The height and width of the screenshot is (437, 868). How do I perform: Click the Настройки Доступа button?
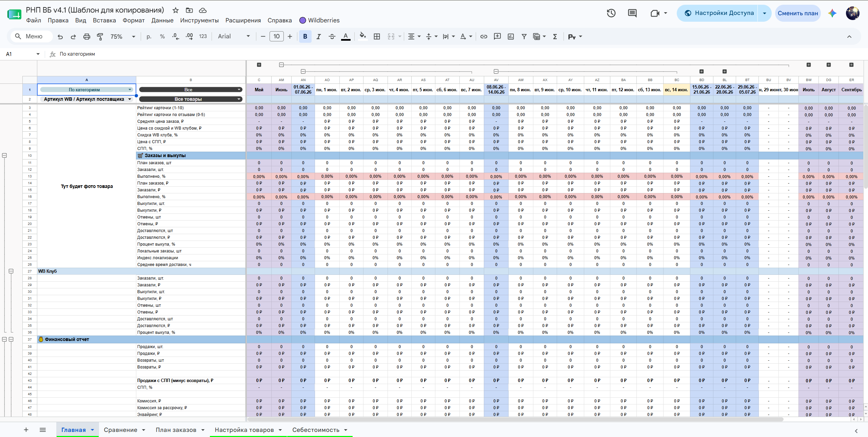pos(717,13)
